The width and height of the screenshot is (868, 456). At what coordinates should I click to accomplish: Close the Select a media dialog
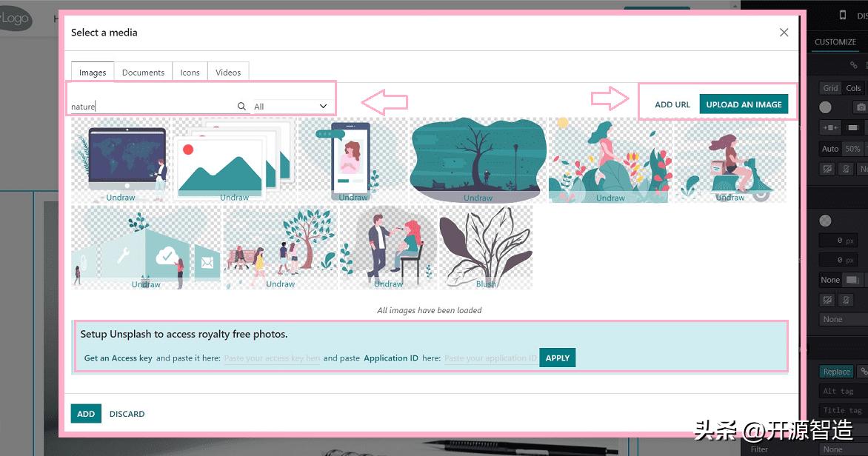tap(784, 33)
